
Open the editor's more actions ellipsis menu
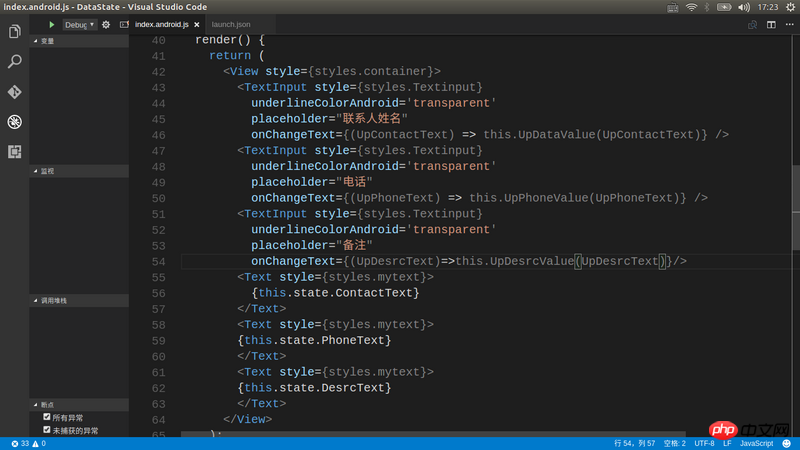point(789,24)
